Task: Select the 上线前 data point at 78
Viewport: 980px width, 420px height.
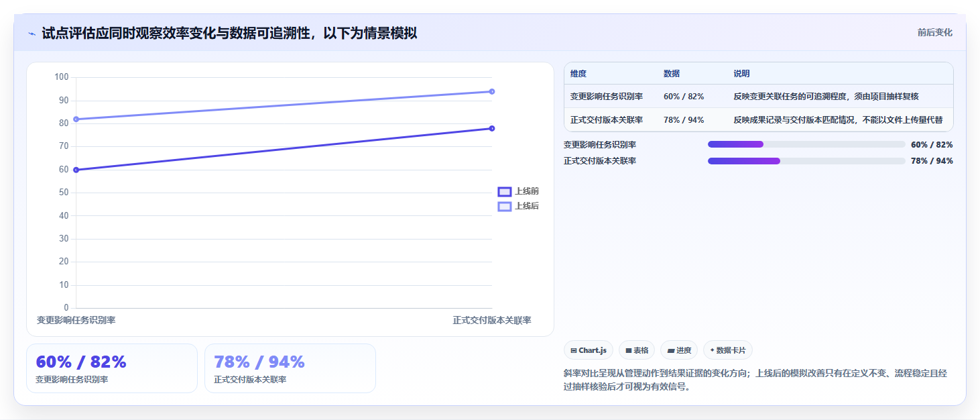Action: coord(492,128)
